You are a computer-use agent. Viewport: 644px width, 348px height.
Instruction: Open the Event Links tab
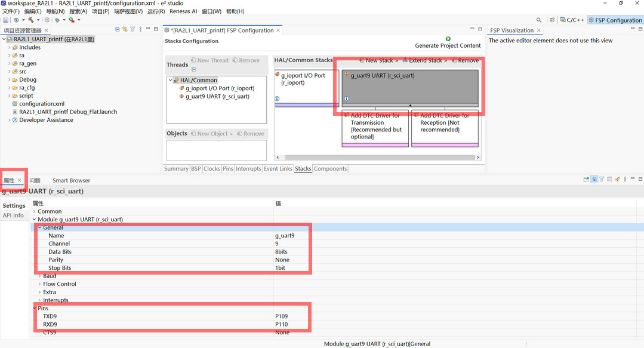278,169
